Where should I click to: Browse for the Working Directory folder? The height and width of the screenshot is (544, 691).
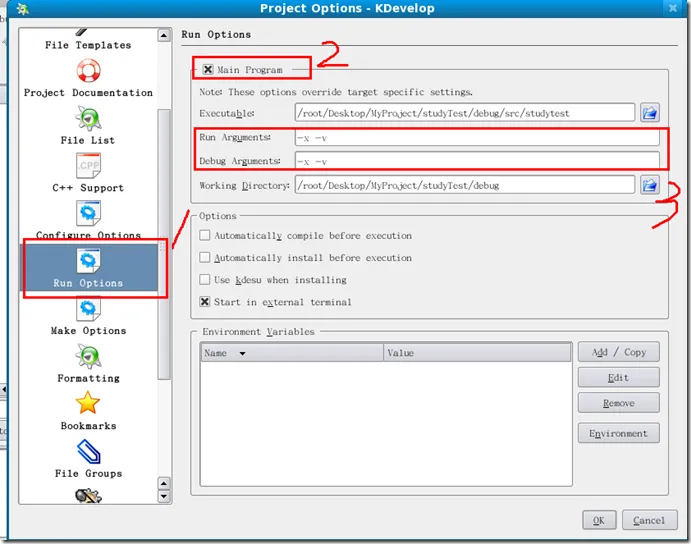coord(650,185)
